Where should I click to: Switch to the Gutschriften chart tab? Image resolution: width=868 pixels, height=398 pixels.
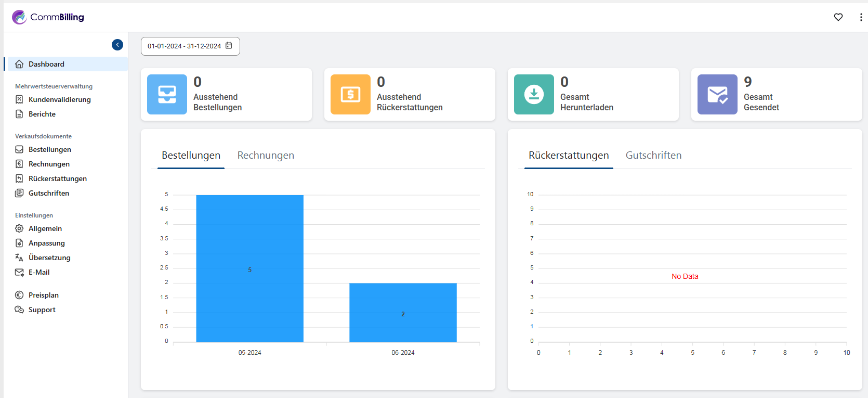pyautogui.click(x=653, y=156)
